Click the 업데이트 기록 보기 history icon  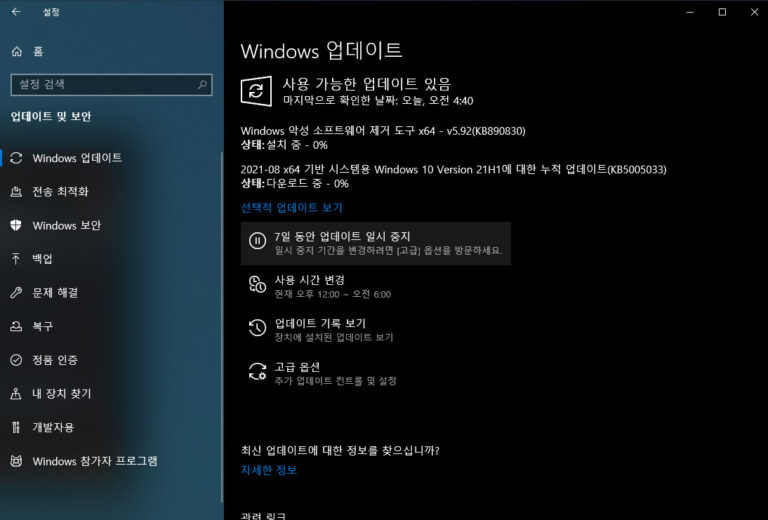[x=257, y=328]
